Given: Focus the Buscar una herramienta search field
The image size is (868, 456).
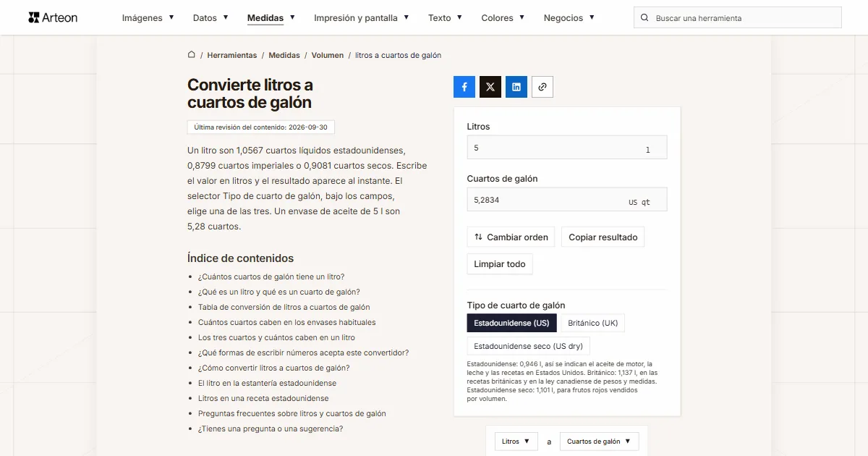Looking at the screenshot, I should click(x=738, y=18).
